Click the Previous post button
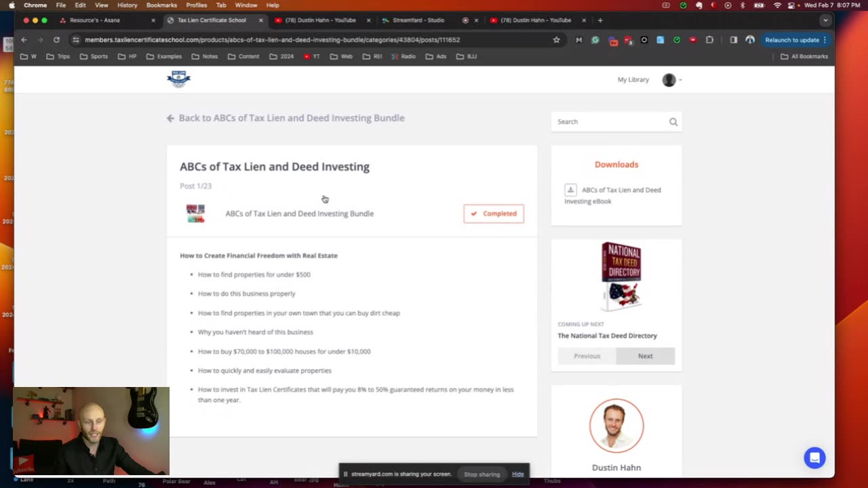868x488 pixels. 587,356
